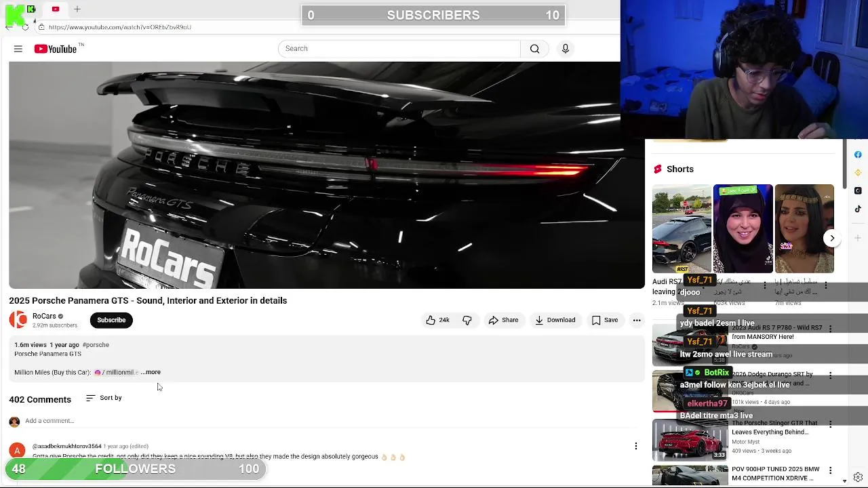The image size is (868, 488).
Task: Open the RoCars channel name link
Action: pos(44,316)
